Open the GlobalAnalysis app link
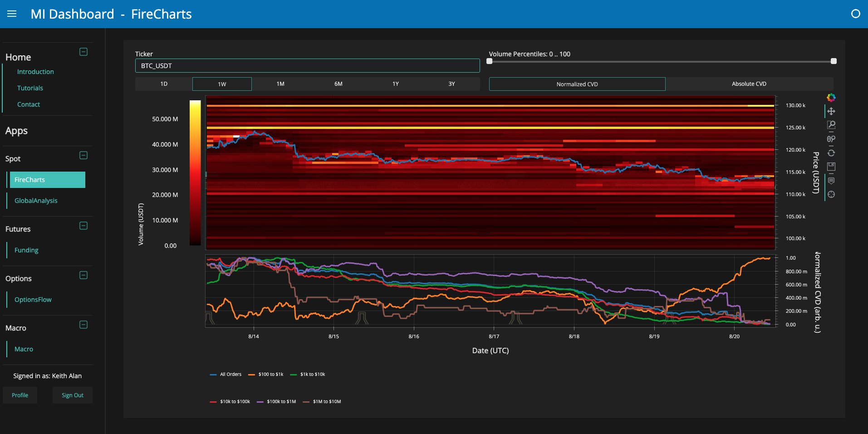This screenshot has width=868, height=434. [x=36, y=201]
